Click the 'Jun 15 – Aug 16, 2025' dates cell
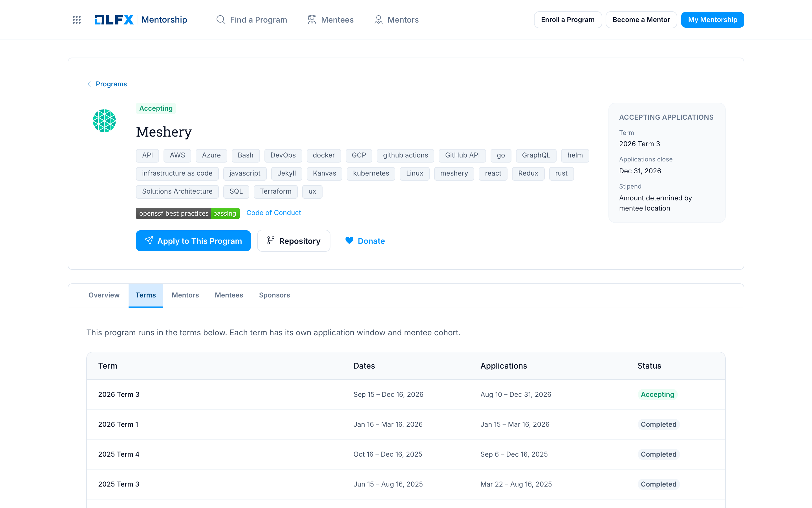 pyautogui.click(x=388, y=484)
